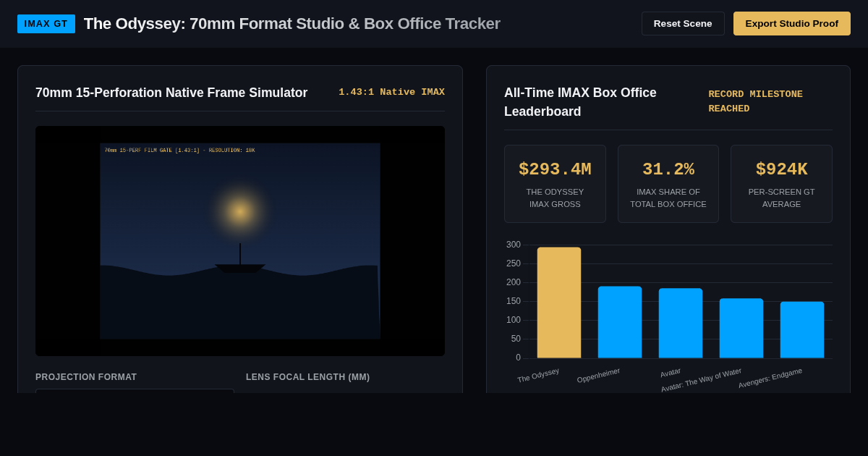Click the Lens Focal Length (mm) label

click(x=307, y=377)
